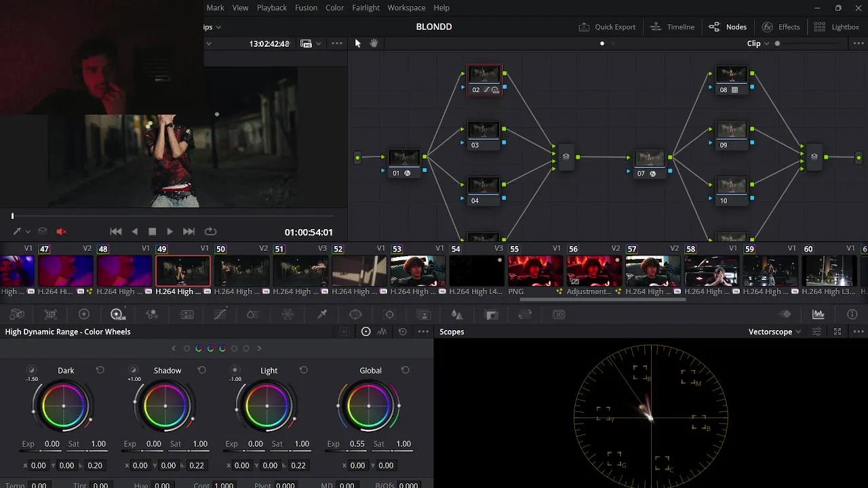The image size is (868, 488).
Task: Click the Global zone color wheel
Action: coord(368,406)
